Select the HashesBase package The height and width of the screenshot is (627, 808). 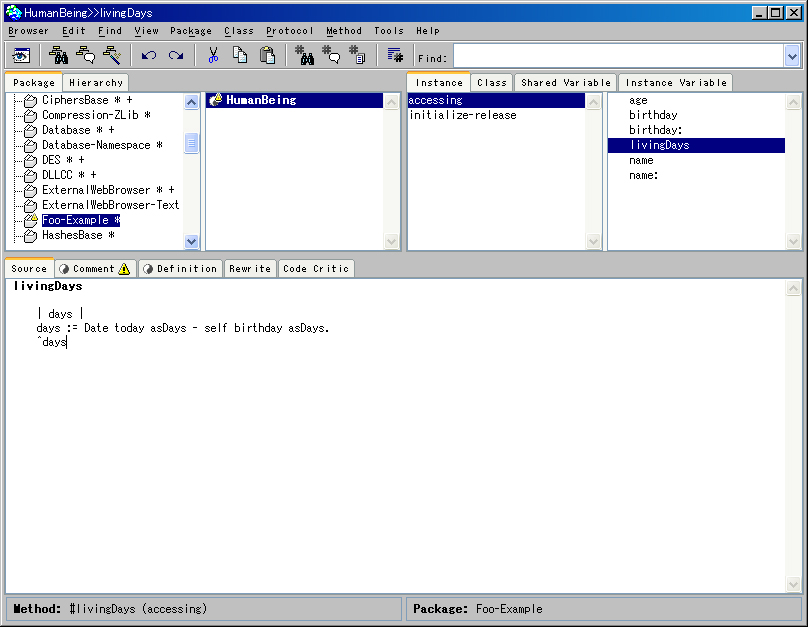[78, 235]
